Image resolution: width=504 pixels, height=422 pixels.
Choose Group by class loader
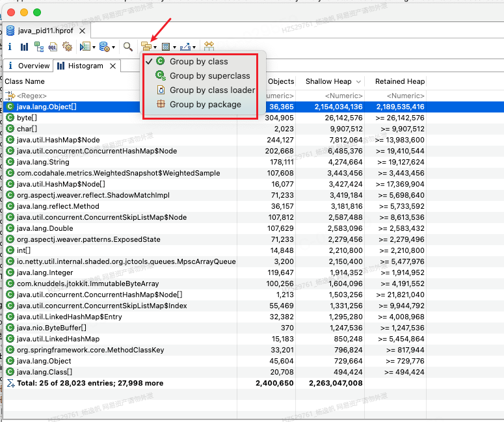(206, 90)
